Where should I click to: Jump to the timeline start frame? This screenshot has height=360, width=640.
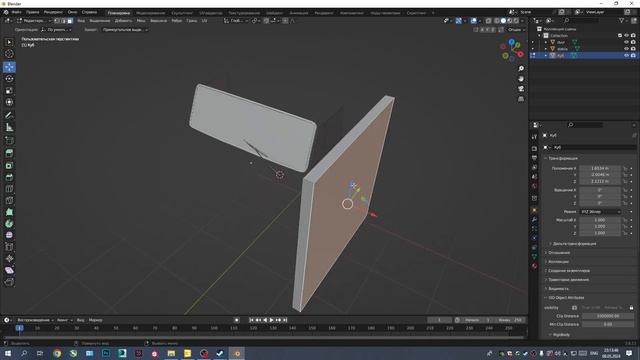tap(251, 320)
